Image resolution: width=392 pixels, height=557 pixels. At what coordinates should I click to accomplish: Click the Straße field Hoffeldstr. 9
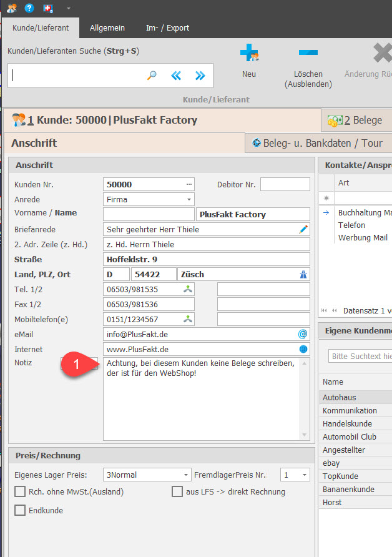click(x=206, y=259)
